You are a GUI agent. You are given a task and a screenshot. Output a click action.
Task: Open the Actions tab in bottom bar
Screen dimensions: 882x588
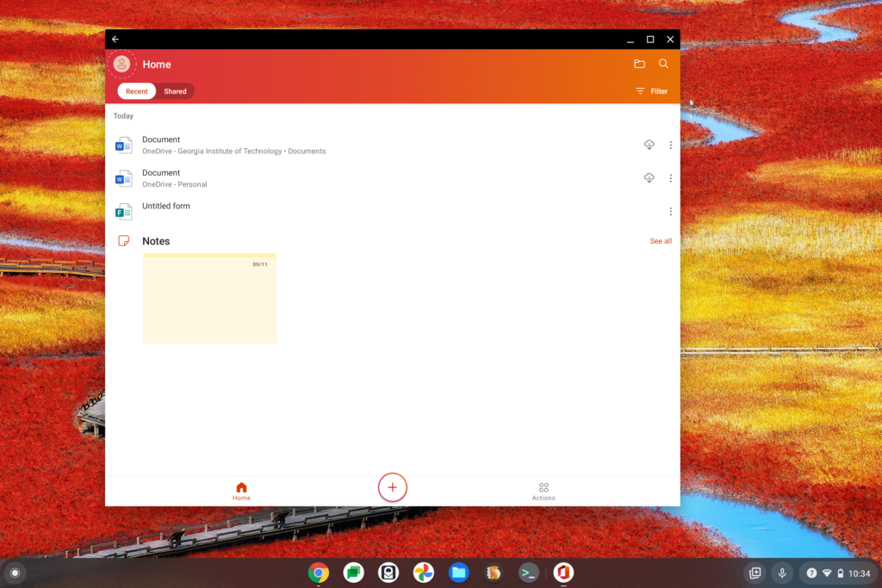[543, 491]
